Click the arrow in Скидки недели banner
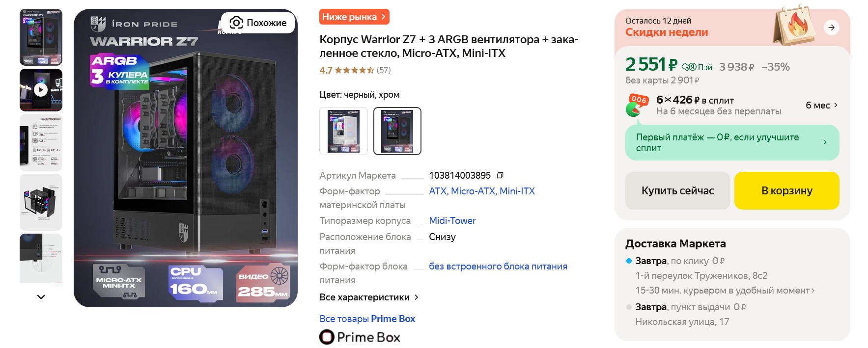Viewport: 868px width, 348px height. pos(831,27)
